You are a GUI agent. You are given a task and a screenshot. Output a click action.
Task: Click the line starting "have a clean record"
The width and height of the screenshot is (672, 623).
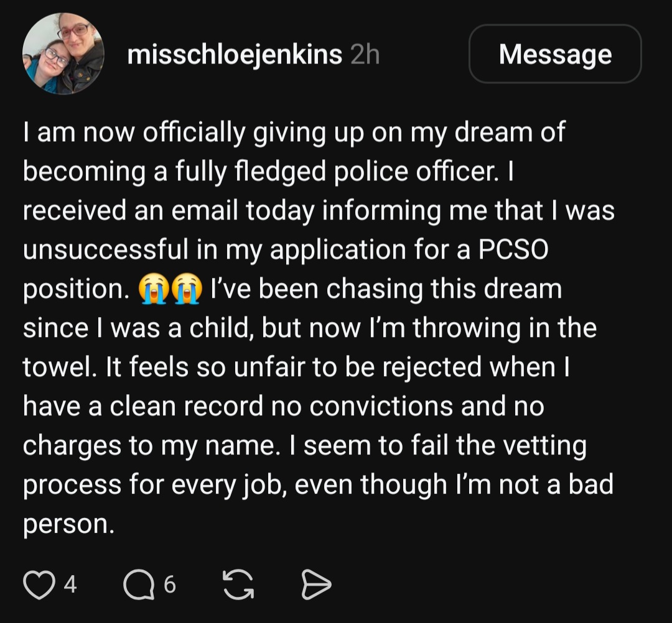tap(284, 407)
